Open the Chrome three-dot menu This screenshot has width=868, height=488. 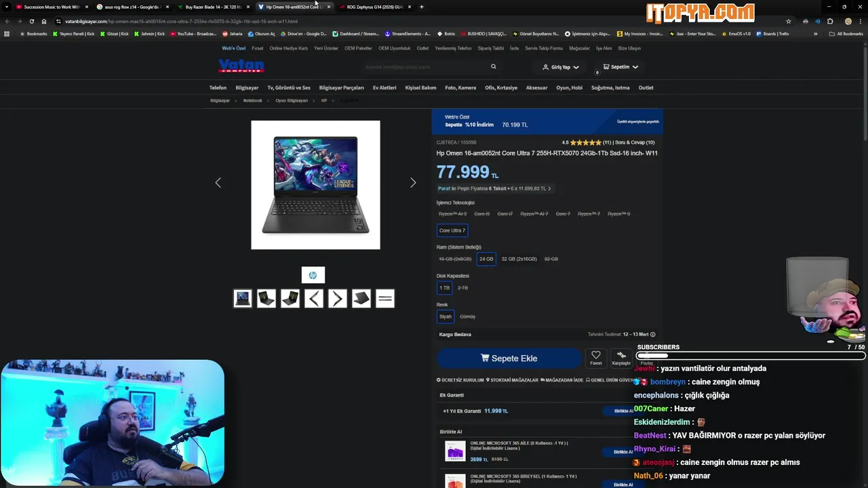click(861, 21)
